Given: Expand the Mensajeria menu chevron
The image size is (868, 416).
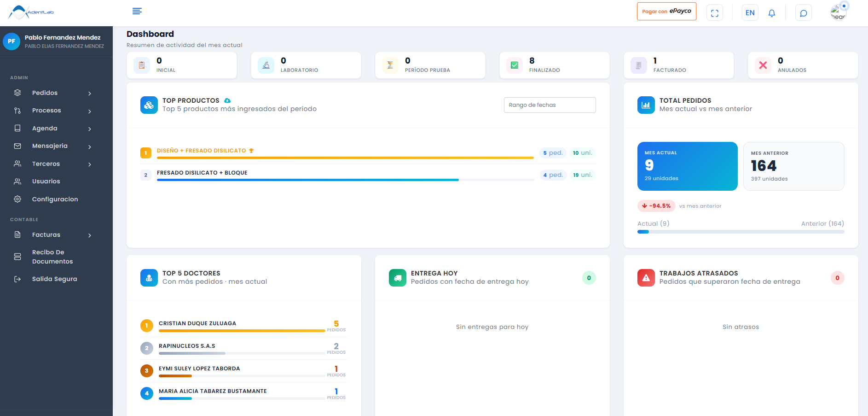Looking at the screenshot, I should pyautogui.click(x=90, y=146).
